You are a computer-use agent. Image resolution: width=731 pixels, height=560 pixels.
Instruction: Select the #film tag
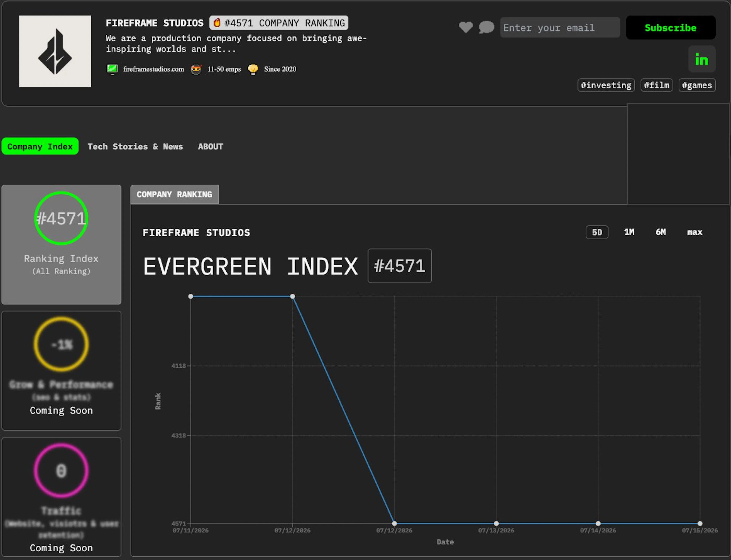tap(656, 85)
